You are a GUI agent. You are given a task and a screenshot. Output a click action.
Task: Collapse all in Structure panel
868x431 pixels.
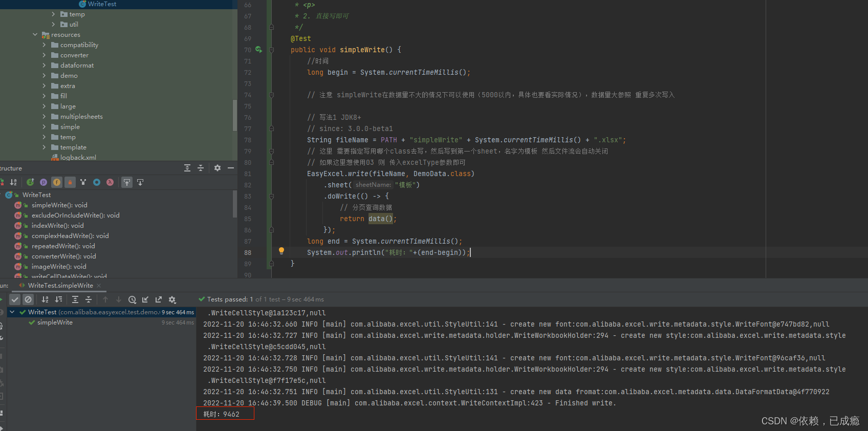201,168
